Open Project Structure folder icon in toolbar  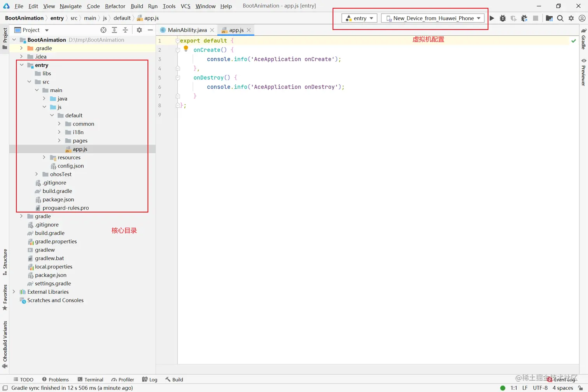coord(549,18)
